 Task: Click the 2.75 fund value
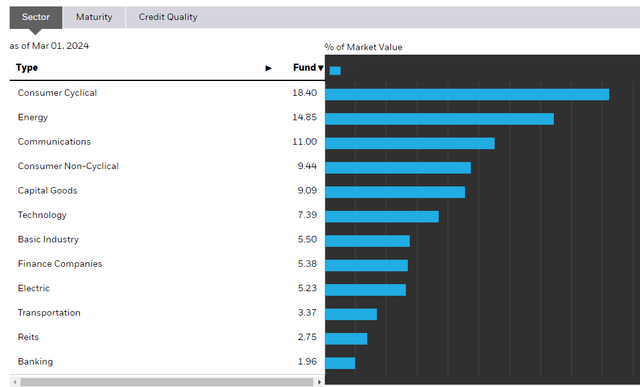[x=307, y=337]
